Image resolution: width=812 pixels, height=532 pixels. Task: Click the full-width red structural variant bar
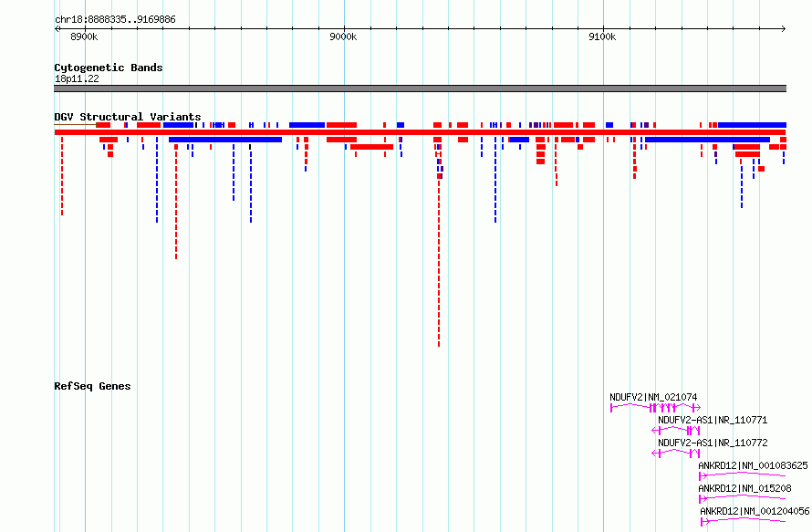tap(420, 132)
